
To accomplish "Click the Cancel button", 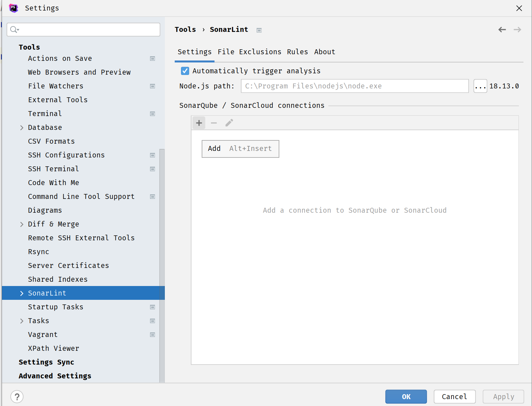I will coord(454,396).
